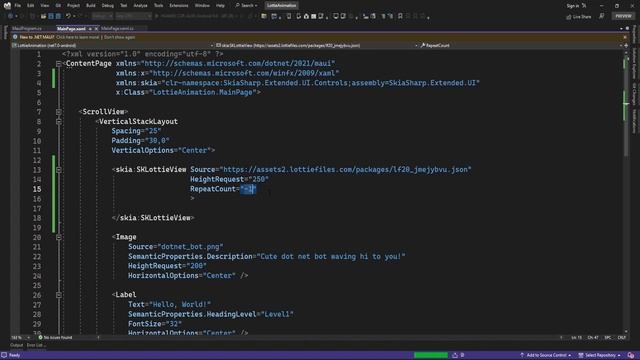Click the Live Share button
The height and width of the screenshot is (360, 640).
pos(579,17)
